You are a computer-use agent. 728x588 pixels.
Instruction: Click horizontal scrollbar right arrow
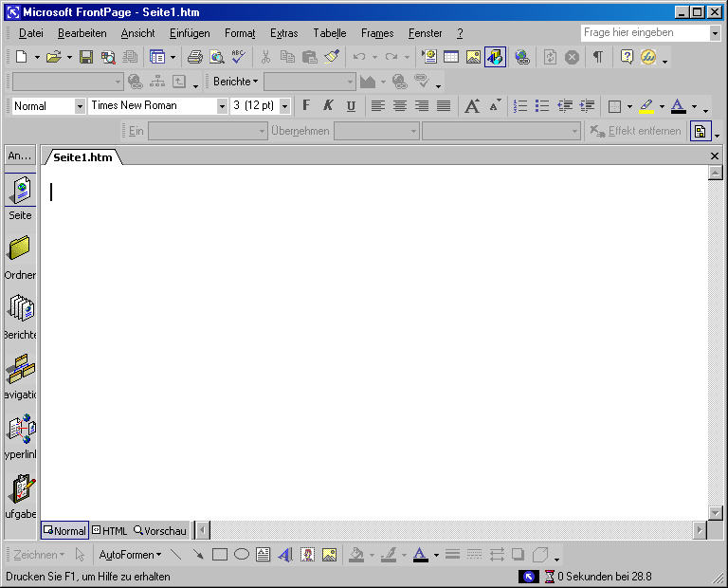[x=700, y=530]
